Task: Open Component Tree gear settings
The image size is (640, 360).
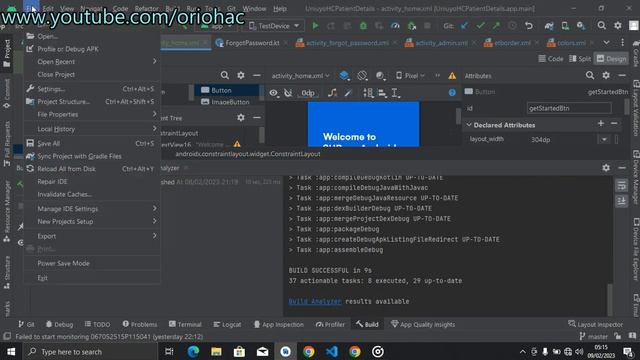Action: pyautogui.click(x=241, y=118)
